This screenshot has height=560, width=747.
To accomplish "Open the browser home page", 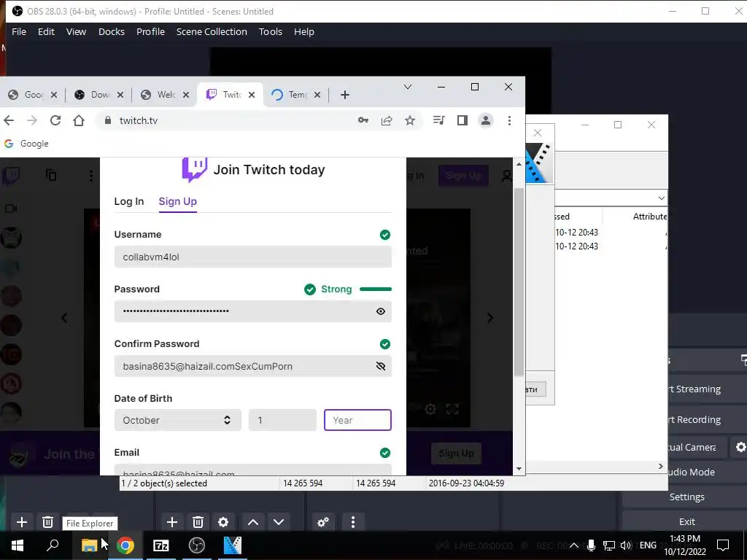I will tap(79, 120).
